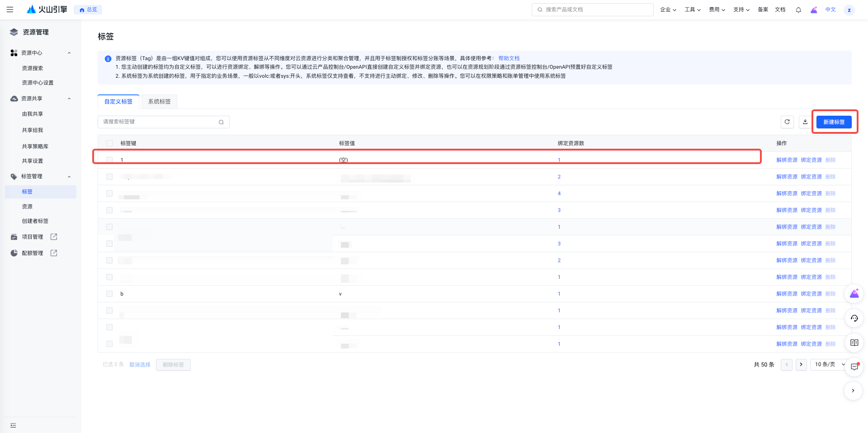Switch to the 自定义标签 tab

(118, 102)
